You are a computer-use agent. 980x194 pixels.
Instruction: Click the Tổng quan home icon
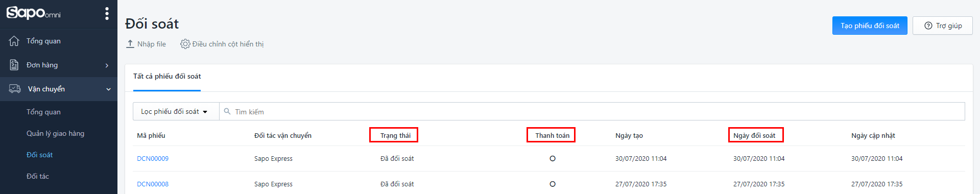(x=14, y=41)
